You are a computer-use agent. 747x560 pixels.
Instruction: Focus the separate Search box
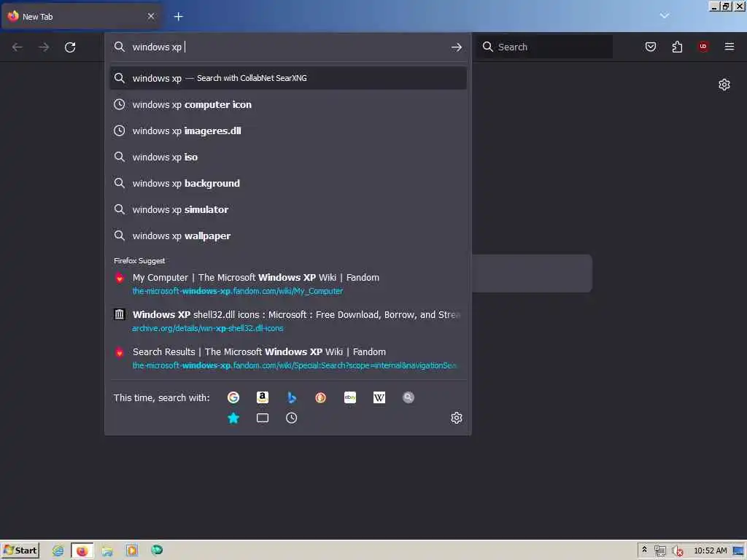(x=544, y=47)
